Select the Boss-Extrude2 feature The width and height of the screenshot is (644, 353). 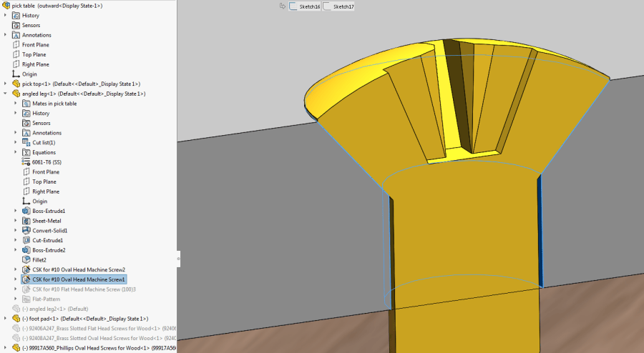[49, 250]
